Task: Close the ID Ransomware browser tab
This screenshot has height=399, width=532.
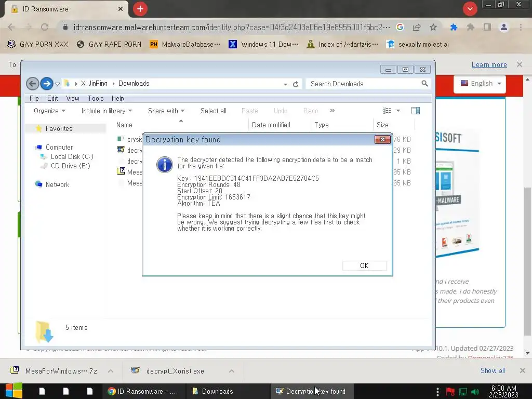Action: pos(121,9)
